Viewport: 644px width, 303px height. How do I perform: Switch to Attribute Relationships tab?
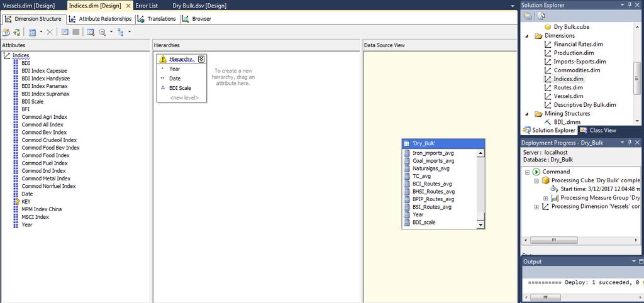tap(101, 19)
